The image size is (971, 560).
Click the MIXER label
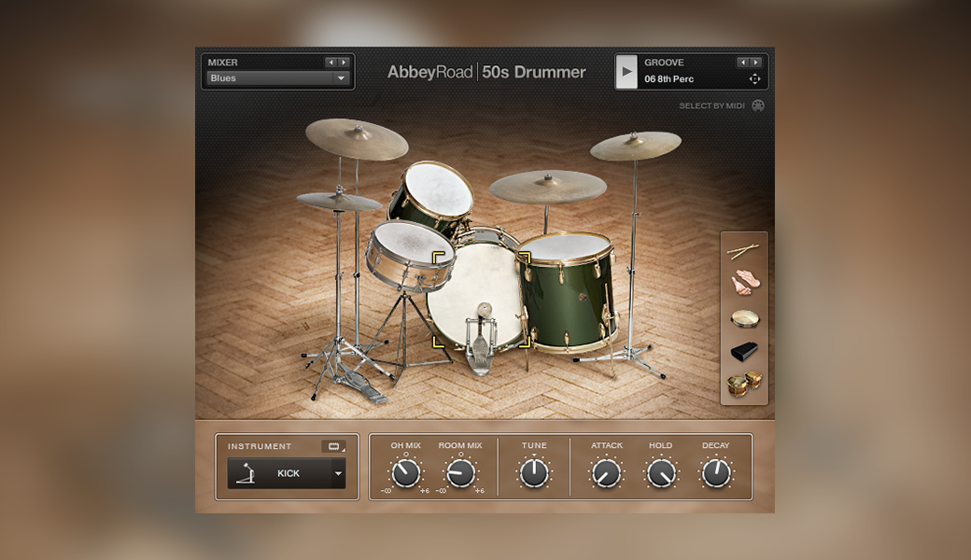(x=223, y=63)
